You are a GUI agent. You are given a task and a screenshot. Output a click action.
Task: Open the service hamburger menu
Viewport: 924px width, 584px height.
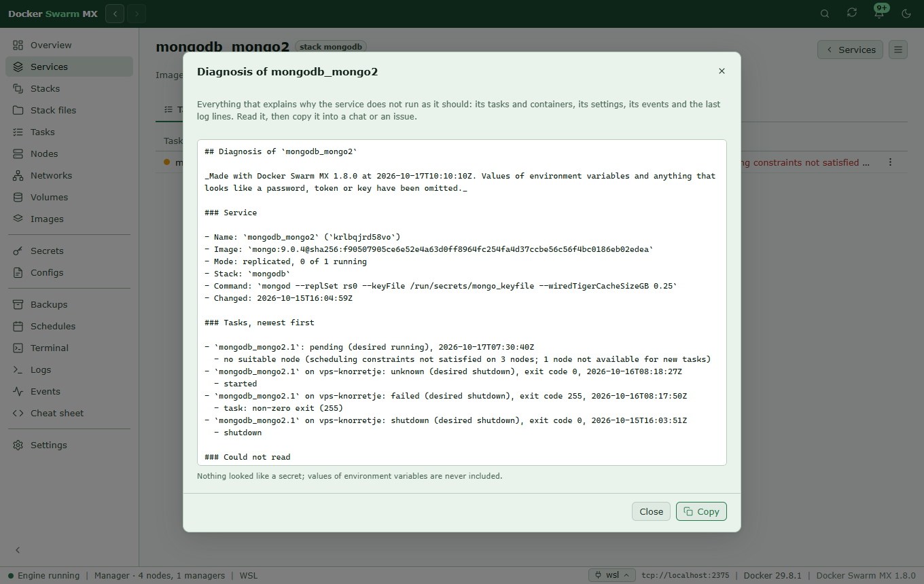[x=898, y=50]
